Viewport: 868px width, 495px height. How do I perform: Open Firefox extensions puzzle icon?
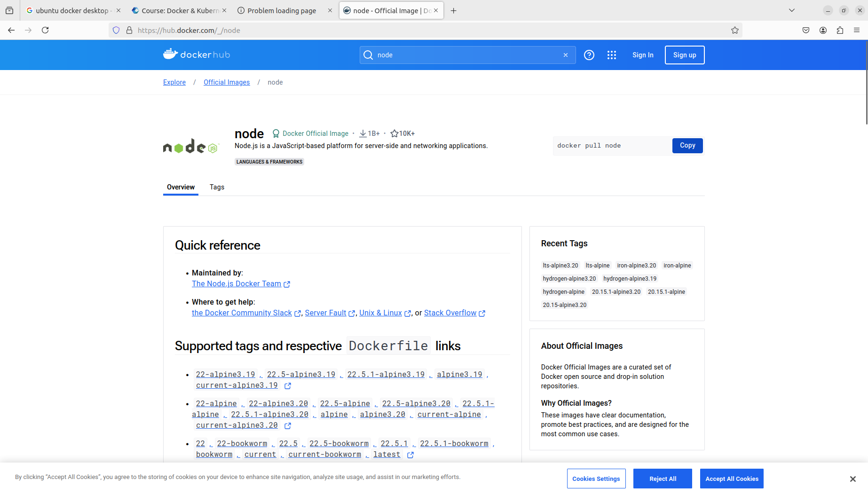point(840,30)
